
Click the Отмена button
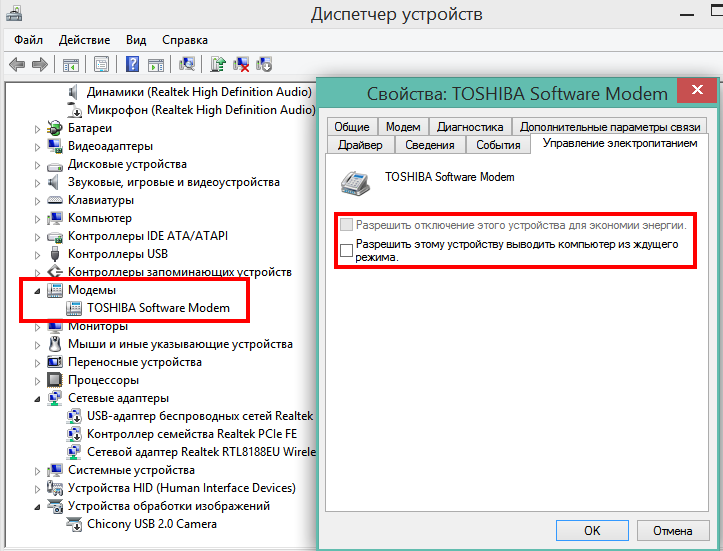point(673,531)
